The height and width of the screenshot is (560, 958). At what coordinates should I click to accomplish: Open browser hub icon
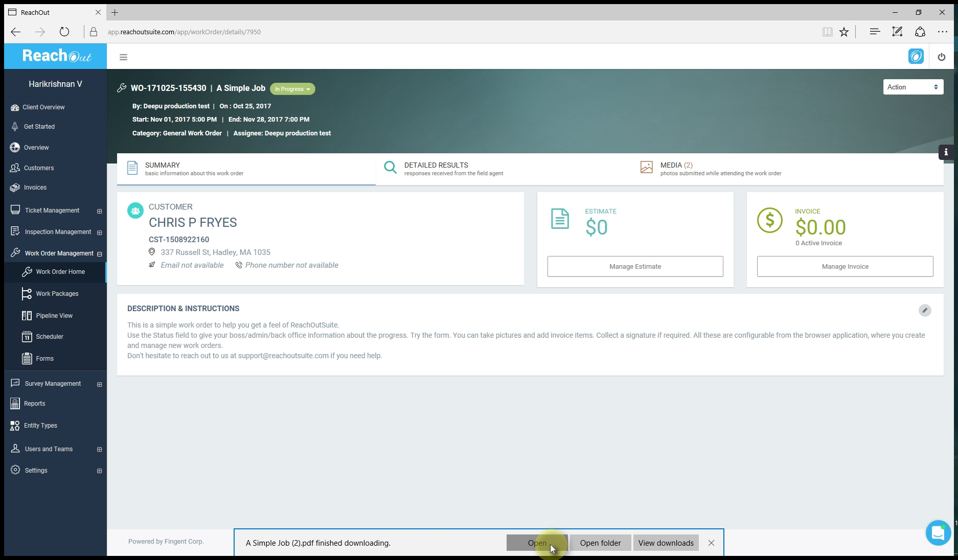coord(875,32)
